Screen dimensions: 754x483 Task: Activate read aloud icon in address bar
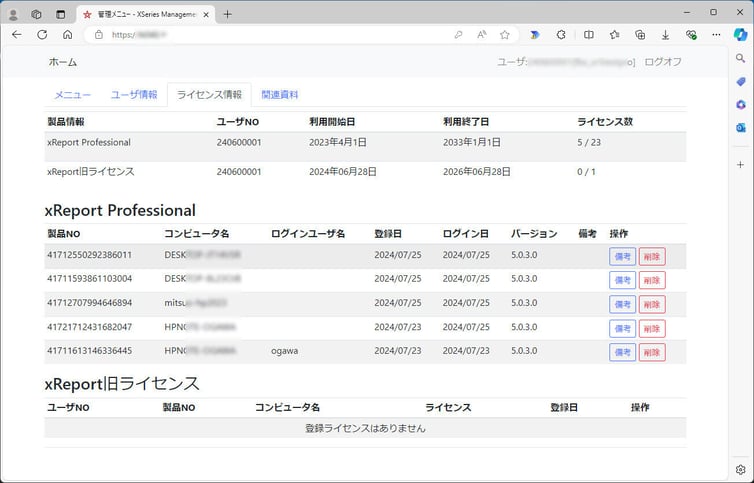point(481,35)
